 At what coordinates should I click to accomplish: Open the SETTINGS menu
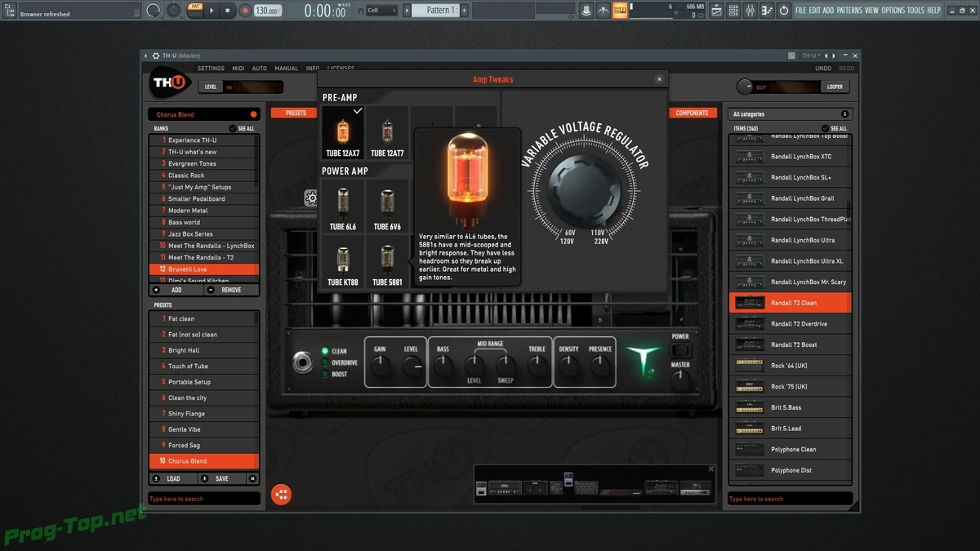pos(211,69)
